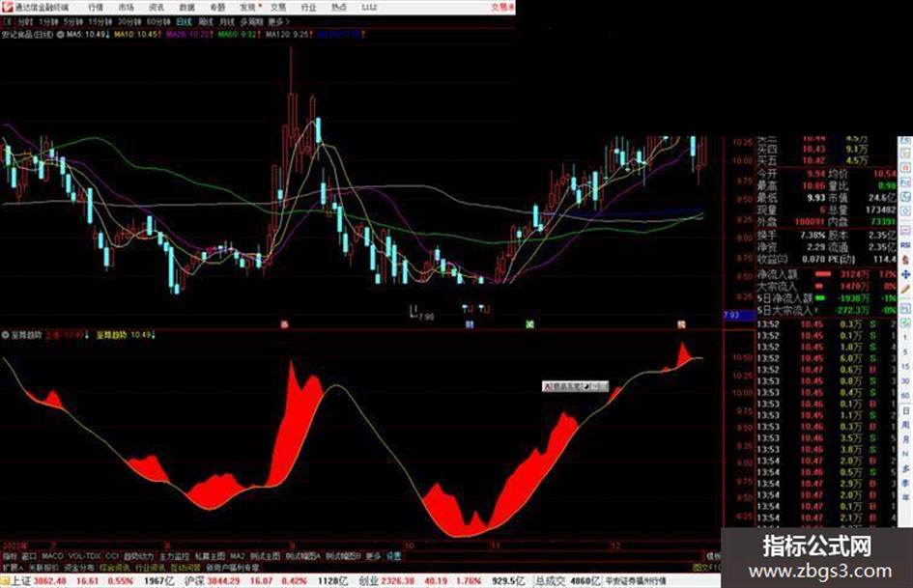Click the 至尊趋势 indicator panel settings icon

click(6, 335)
